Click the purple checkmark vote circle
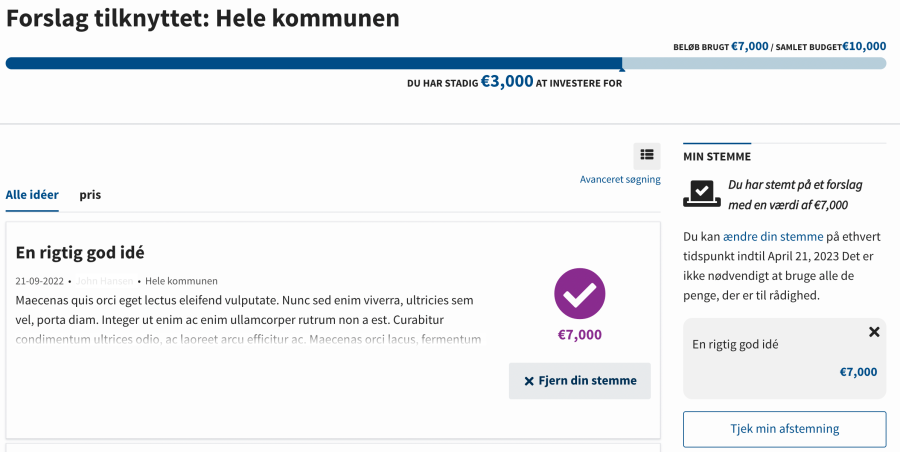 pyautogui.click(x=580, y=294)
